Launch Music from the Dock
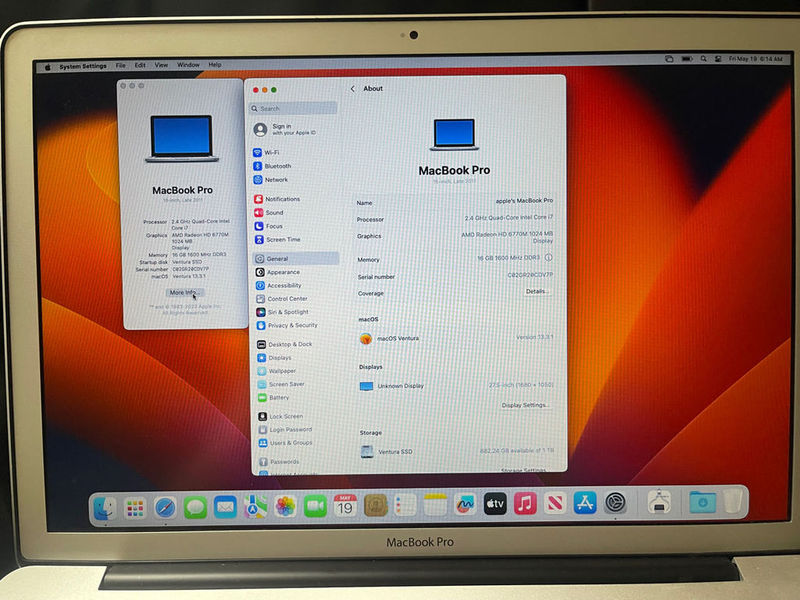Viewport: 800px width, 600px height. pos(525,504)
